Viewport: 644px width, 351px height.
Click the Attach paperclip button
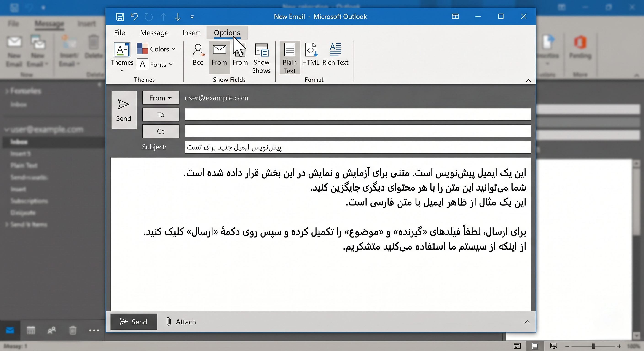point(181,322)
